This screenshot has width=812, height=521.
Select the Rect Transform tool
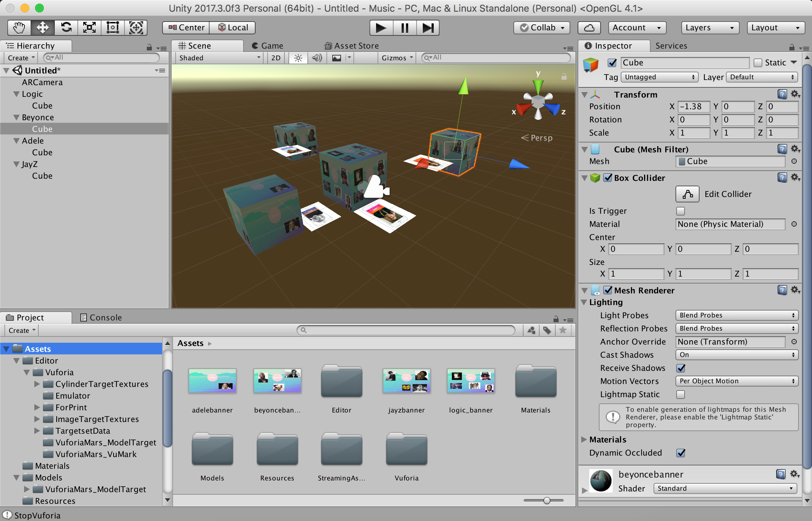113,28
